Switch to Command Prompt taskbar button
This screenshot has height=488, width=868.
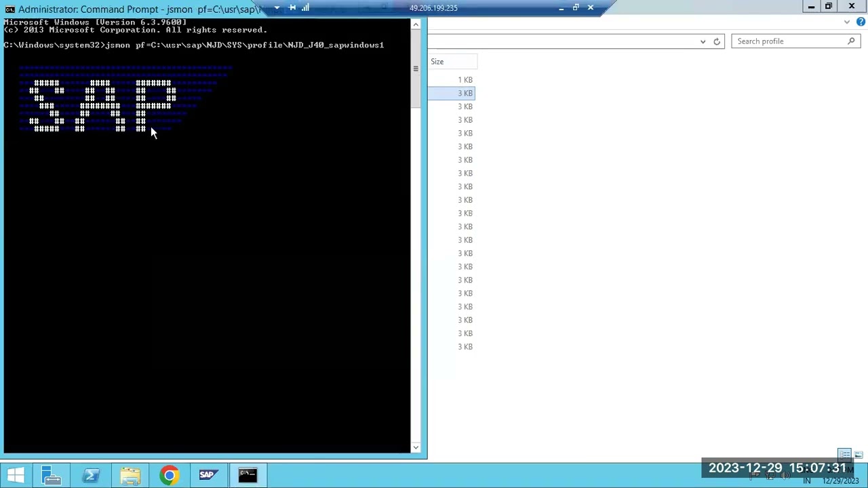coord(248,475)
